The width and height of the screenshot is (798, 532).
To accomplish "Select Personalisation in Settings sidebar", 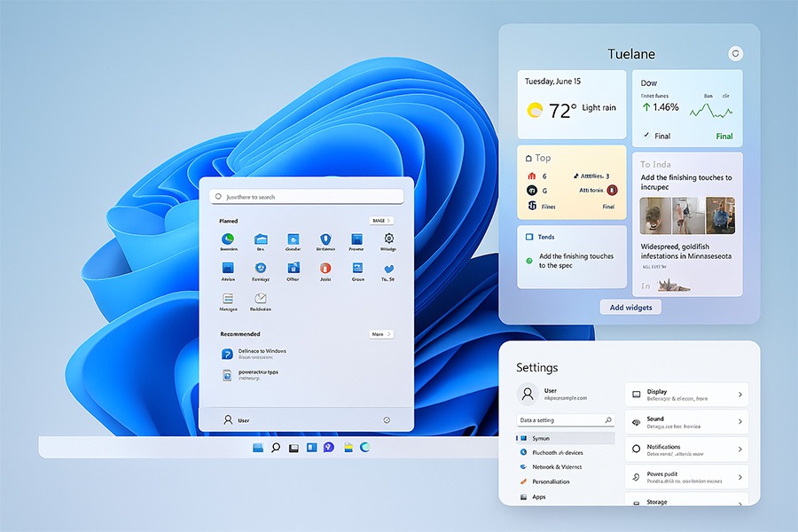I will coord(551,481).
